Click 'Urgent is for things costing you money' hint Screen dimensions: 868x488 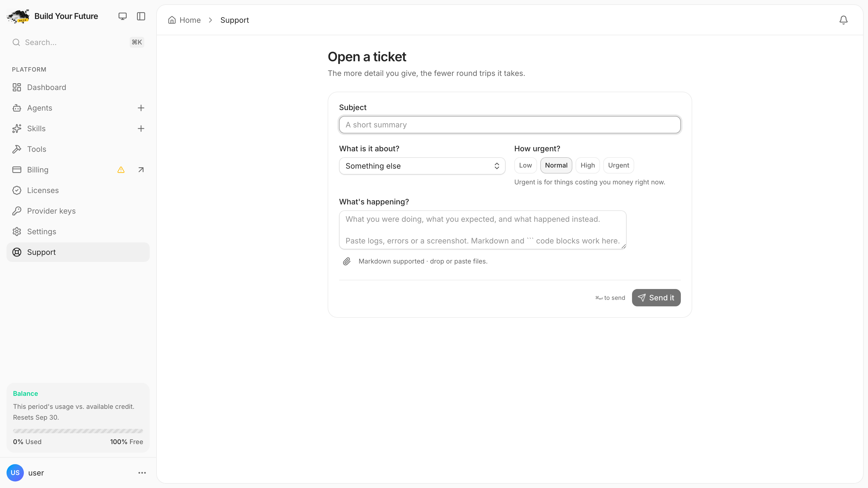click(590, 182)
